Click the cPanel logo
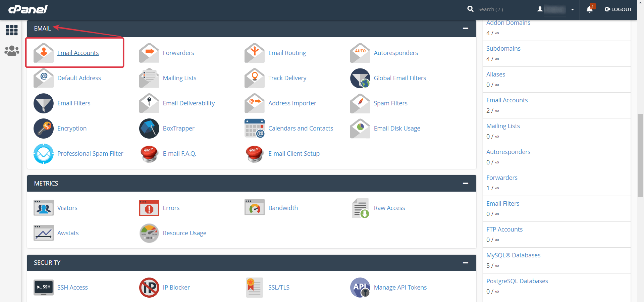The height and width of the screenshot is (302, 644). coord(28,9)
